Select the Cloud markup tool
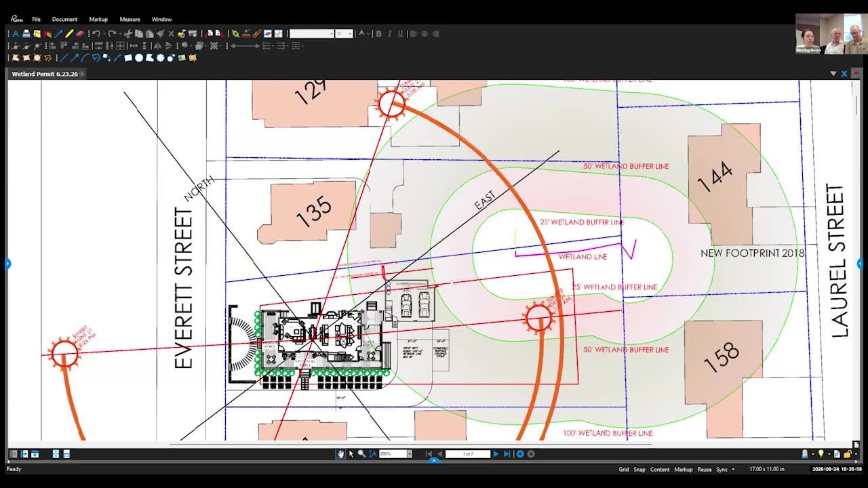The width and height of the screenshot is (868, 488). coord(160,58)
